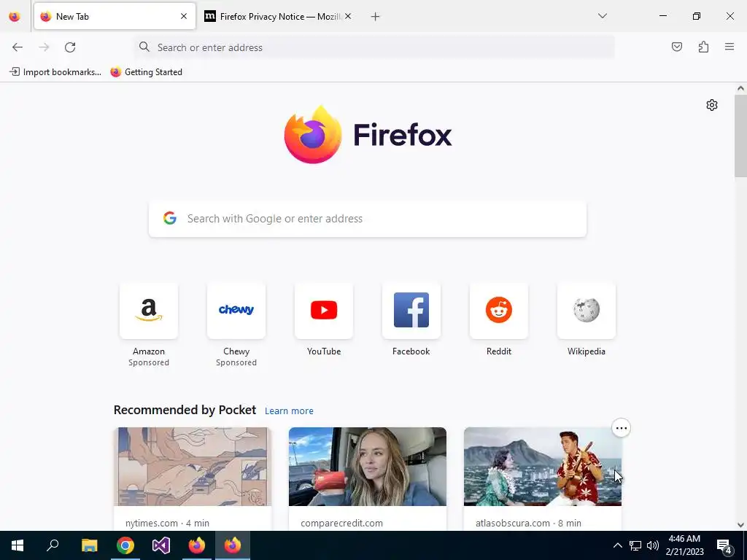Focus the Search or enter address bar

click(x=374, y=47)
